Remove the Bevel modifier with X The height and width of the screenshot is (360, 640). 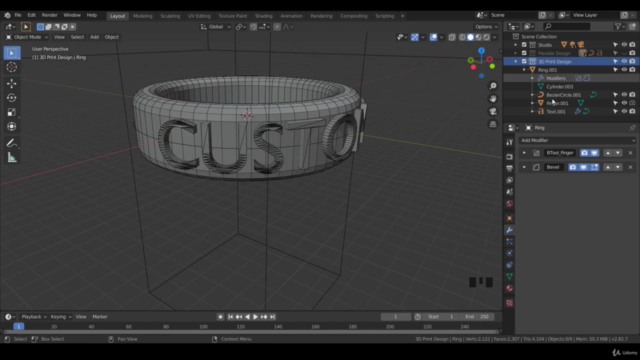630,167
